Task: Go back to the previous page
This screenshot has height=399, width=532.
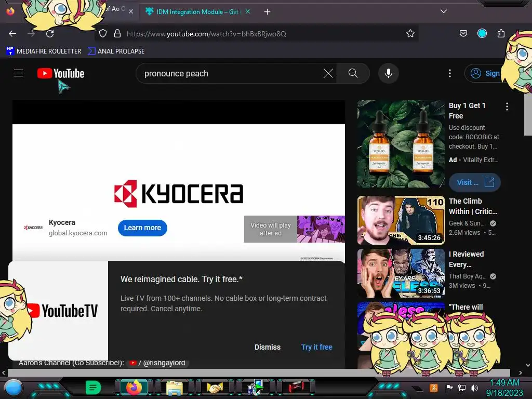Action: pos(12,34)
